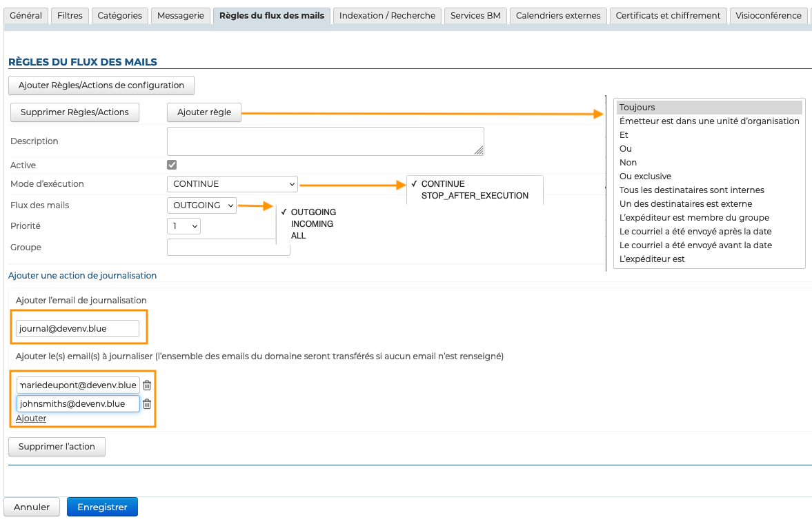The height and width of the screenshot is (524, 812).
Task: Select the Filtres tab
Action: (70, 15)
